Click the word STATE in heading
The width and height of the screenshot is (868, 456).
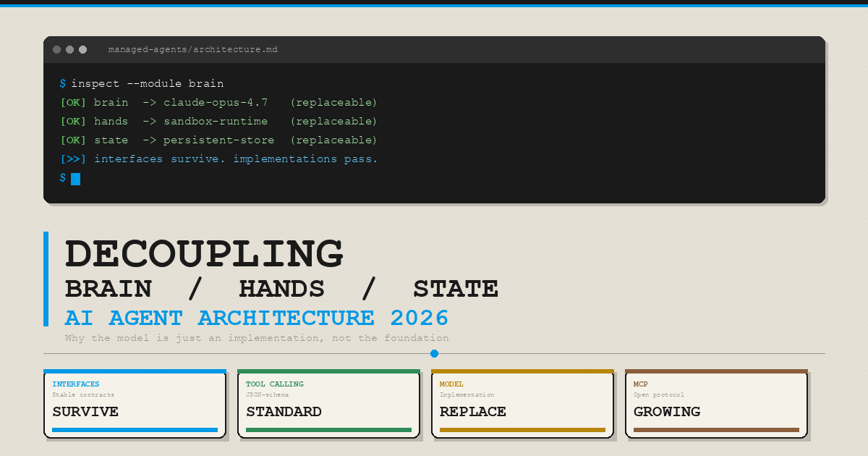(456, 289)
